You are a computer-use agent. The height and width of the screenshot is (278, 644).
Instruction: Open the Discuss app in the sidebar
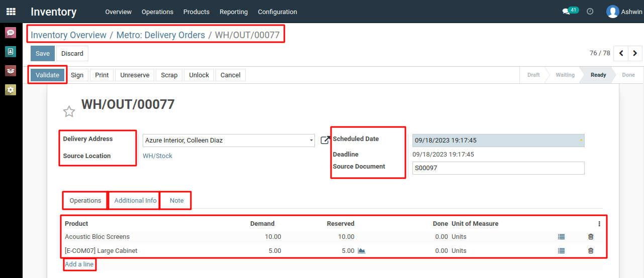tap(11, 33)
